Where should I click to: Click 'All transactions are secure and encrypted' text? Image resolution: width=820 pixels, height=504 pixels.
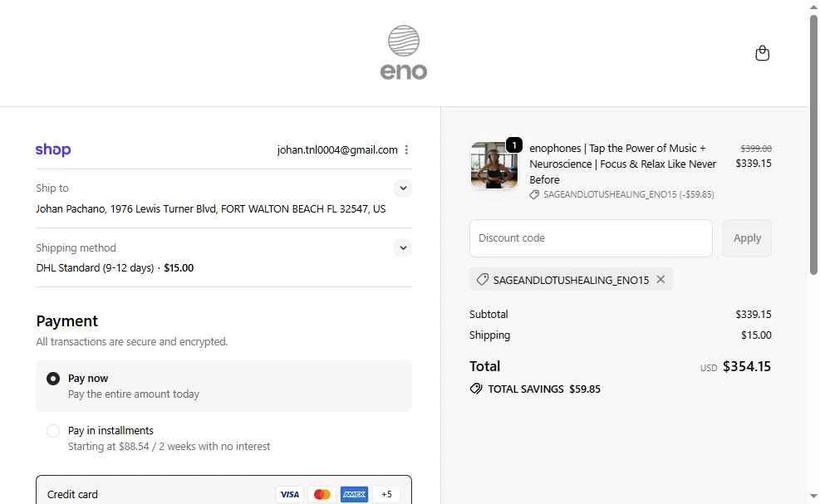click(x=132, y=342)
